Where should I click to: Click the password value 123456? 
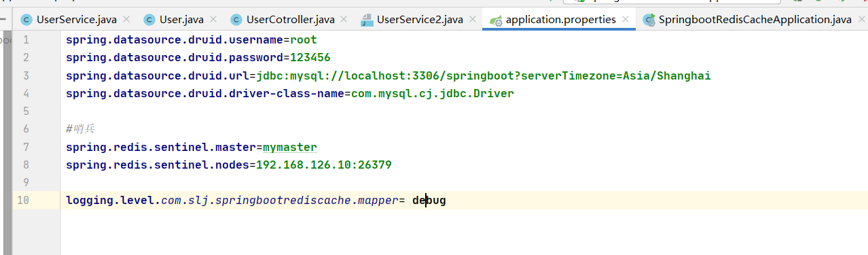310,58
